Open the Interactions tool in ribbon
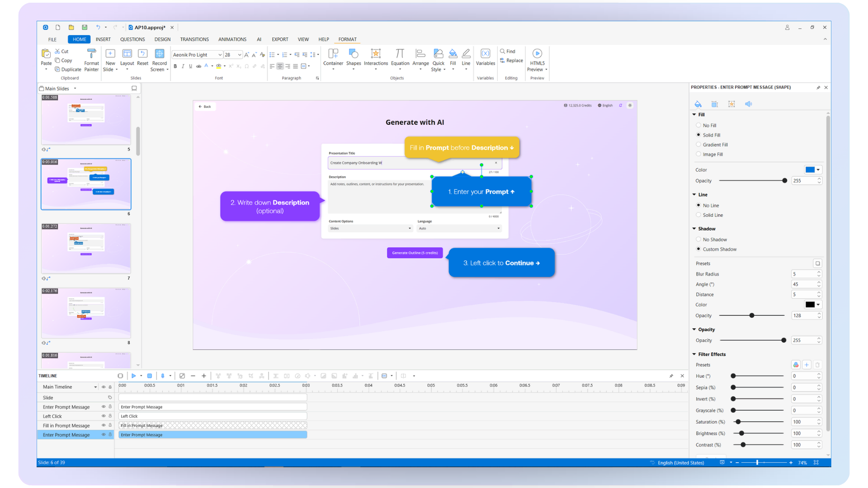The image size is (868, 488). click(376, 54)
